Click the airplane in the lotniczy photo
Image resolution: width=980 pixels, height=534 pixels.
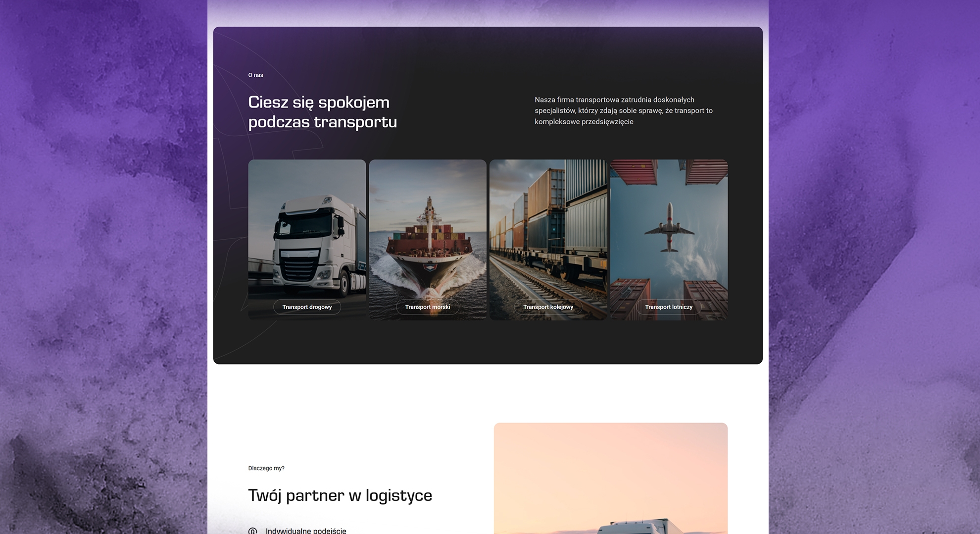tap(669, 228)
